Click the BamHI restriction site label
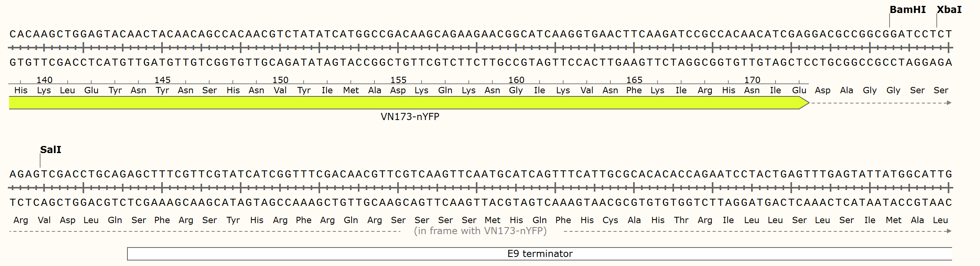The height and width of the screenshot is (266, 980). click(x=907, y=9)
